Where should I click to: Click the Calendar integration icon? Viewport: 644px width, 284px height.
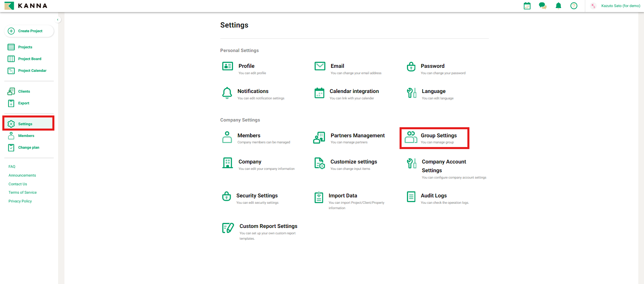(x=319, y=93)
